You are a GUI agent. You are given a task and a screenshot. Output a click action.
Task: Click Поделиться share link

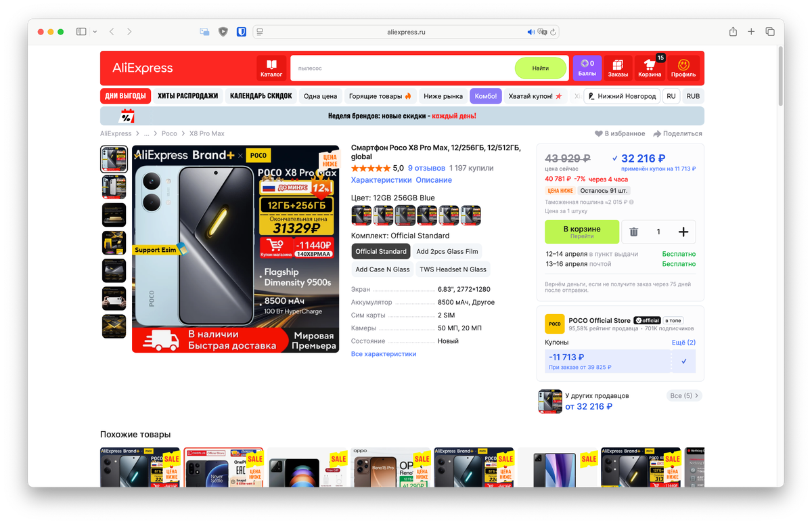tap(677, 133)
